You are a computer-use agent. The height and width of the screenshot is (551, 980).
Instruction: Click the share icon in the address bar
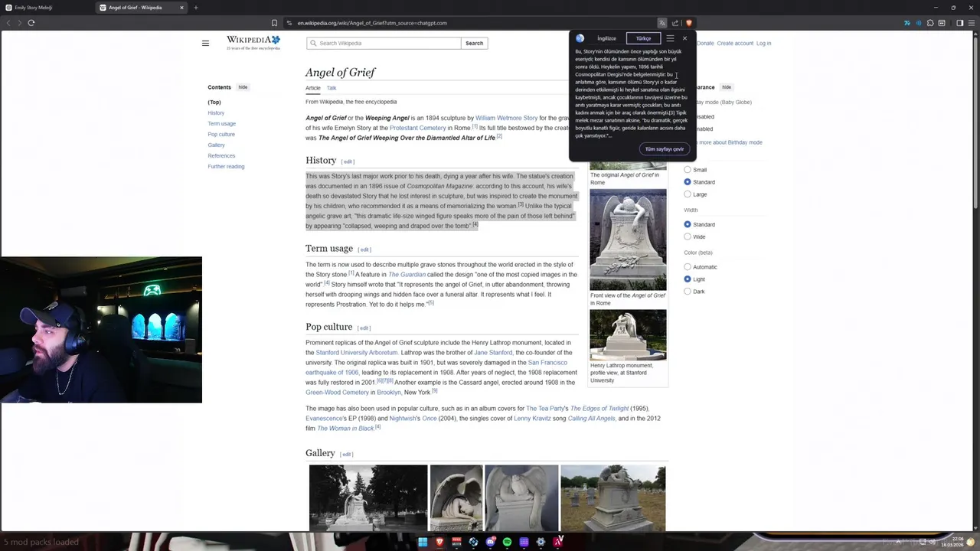[675, 23]
